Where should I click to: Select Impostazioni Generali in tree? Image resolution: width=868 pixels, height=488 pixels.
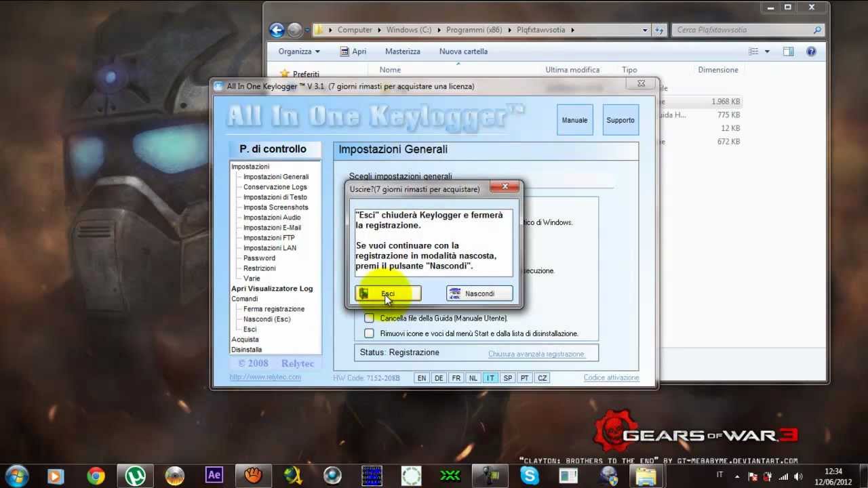coord(276,177)
